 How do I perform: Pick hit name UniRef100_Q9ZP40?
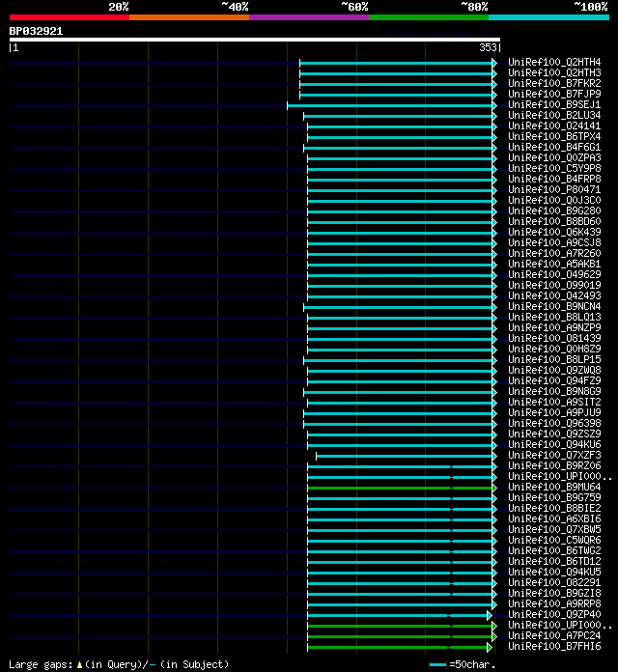coord(554,615)
